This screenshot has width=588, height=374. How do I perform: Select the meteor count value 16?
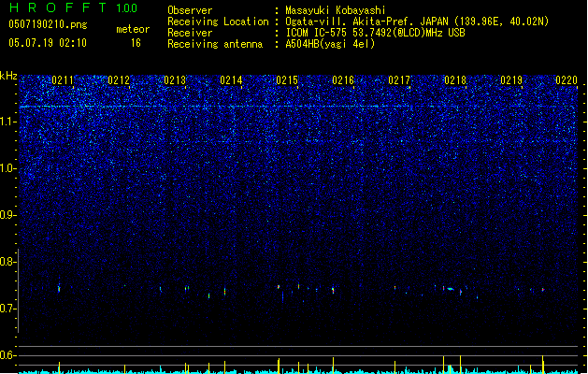tap(136, 43)
